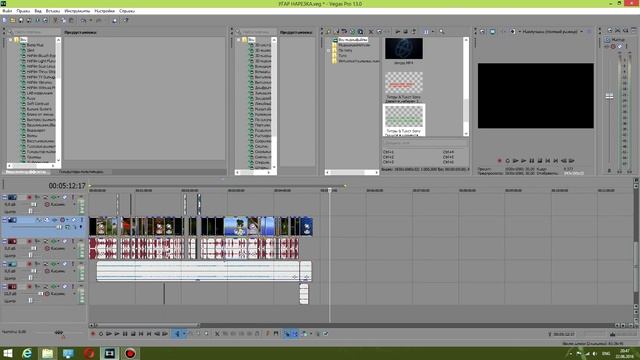Undo the last action from the top toolbar
This screenshot has height=360, width=640.
[x=83, y=20]
